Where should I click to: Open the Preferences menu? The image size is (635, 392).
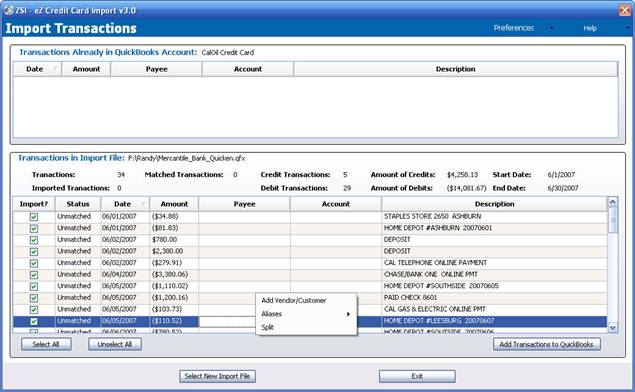click(513, 28)
